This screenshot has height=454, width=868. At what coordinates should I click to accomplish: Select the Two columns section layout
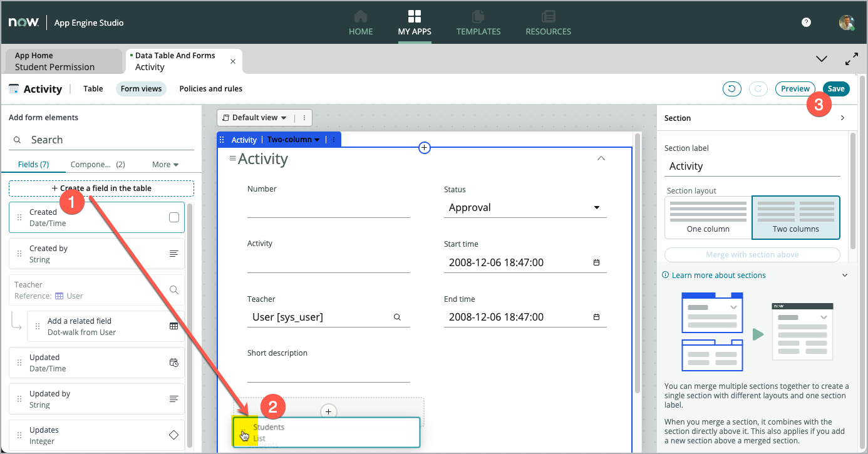coord(796,217)
